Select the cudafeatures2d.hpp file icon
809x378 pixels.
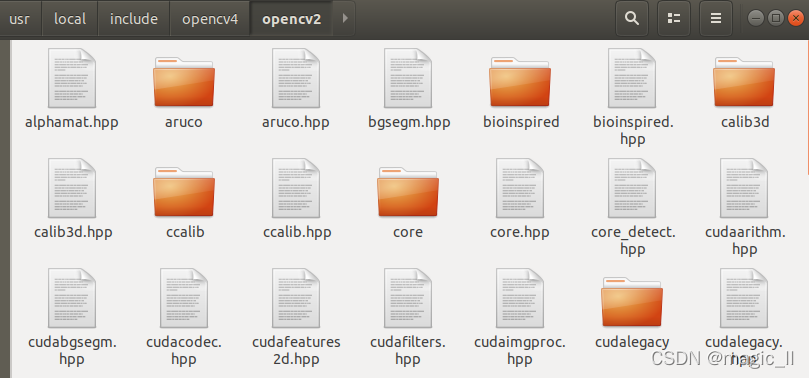296,298
